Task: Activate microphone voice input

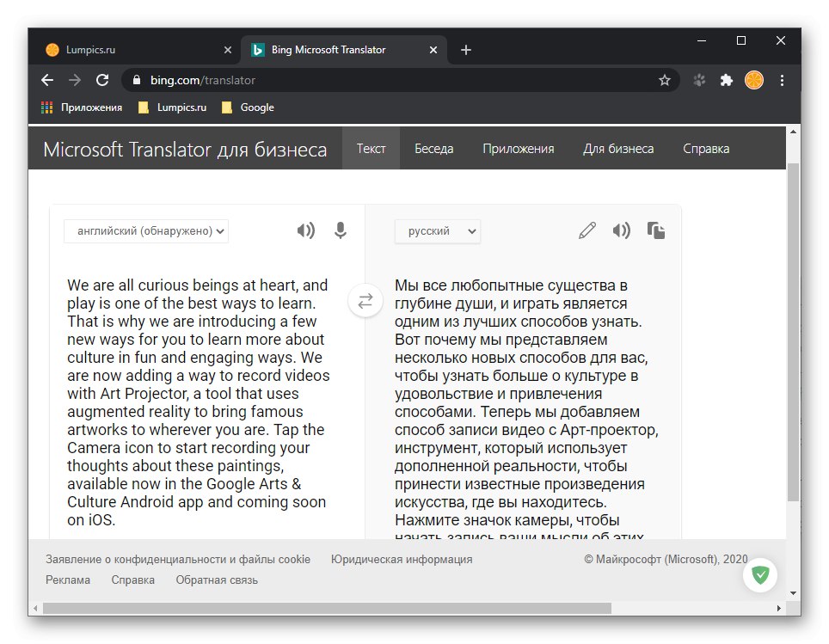Action: click(341, 230)
